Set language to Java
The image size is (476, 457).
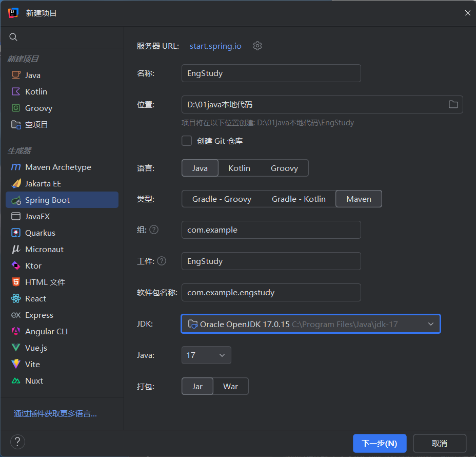tap(200, 168)
